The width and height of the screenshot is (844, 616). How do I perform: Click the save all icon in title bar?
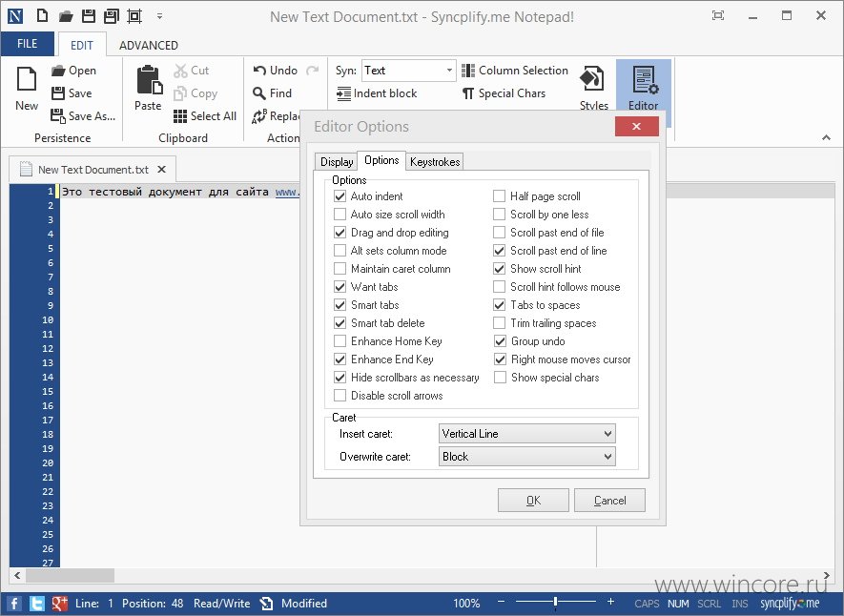(x=111, y=16)
